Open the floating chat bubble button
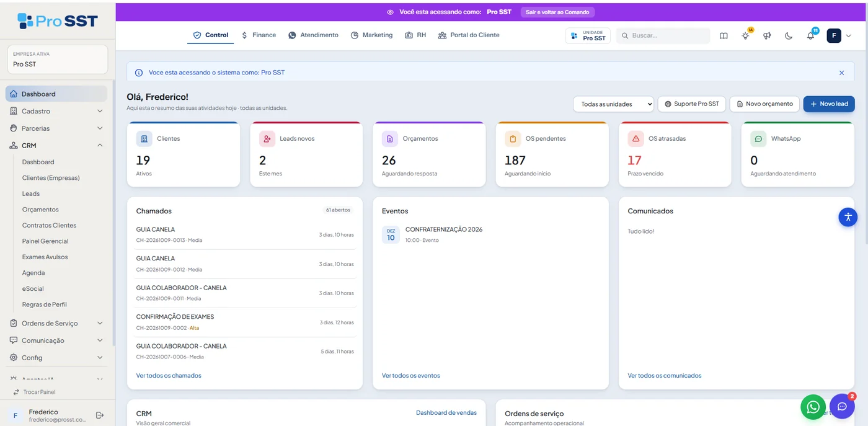The height and width of the screenshot is (426, 868). tap(842, 407)
